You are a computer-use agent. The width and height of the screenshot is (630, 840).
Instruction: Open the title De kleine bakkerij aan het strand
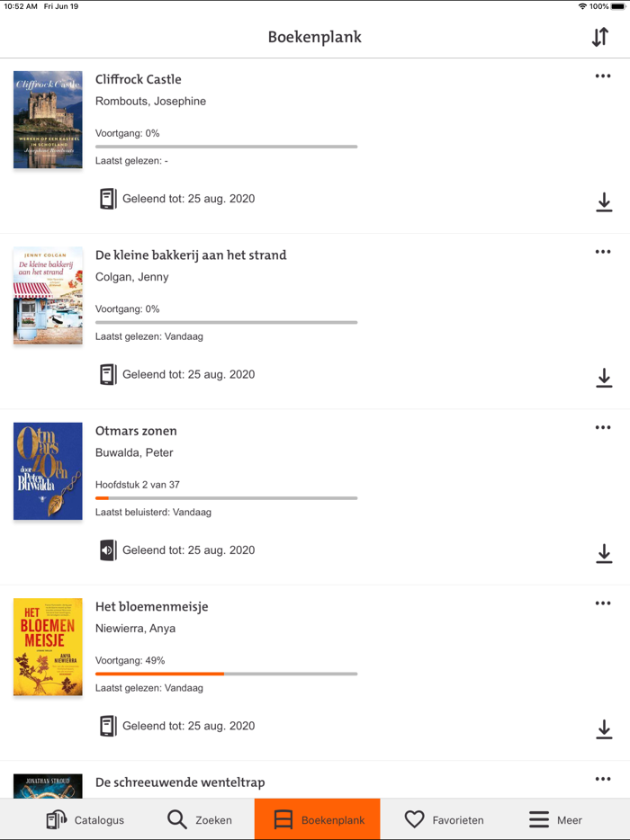pyautogui.click(x=191, y=255)
